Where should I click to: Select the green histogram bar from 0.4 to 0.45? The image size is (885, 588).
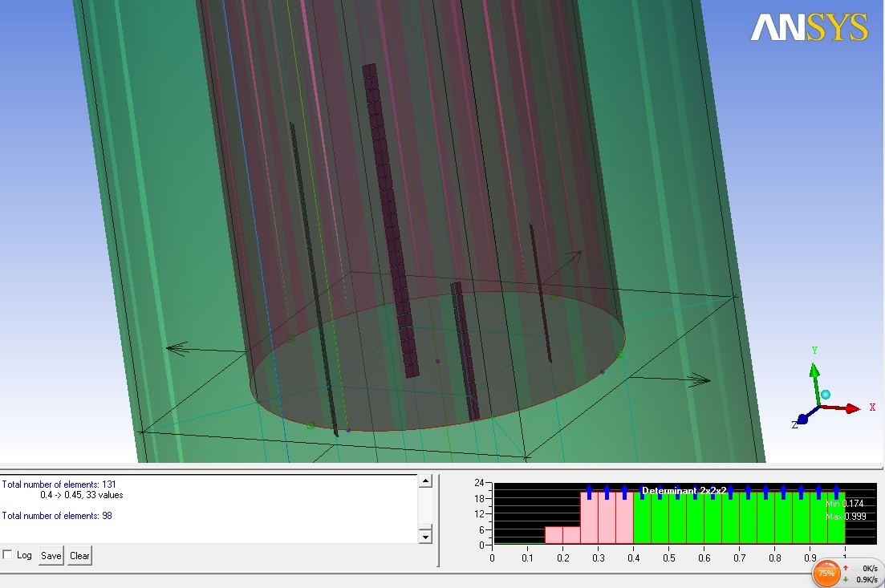pyautogui.click(x=642, y=519)
